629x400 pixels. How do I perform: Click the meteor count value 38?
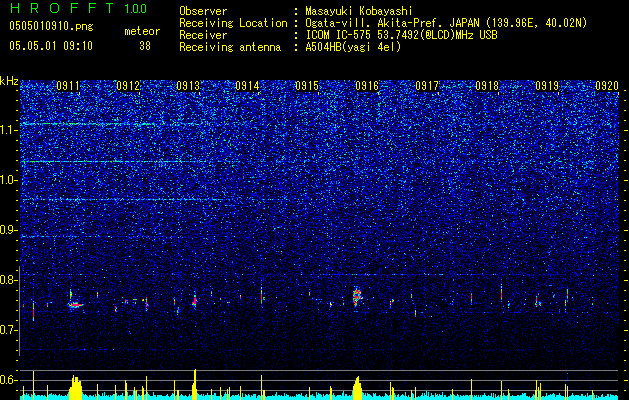click(x=145, y=46)
